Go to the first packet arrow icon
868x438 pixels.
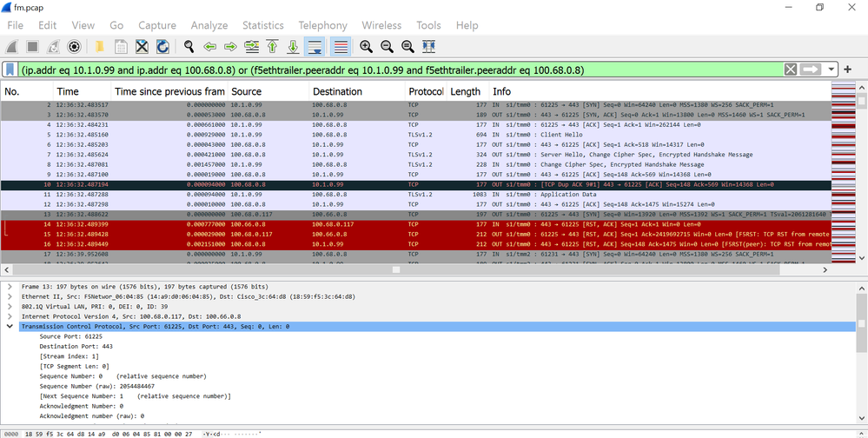point(272,47)
